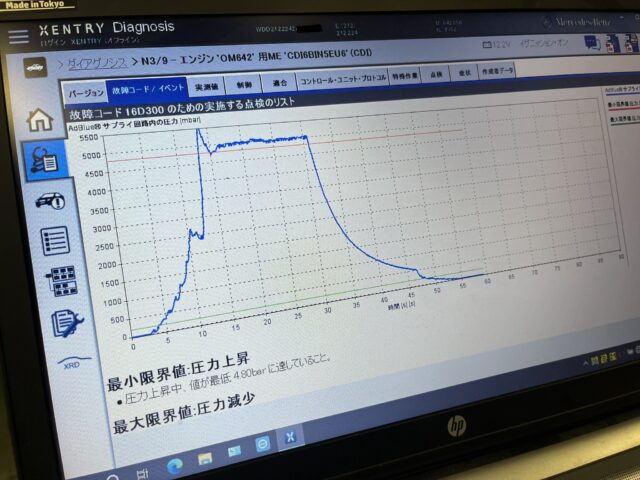The height and width of the screenshot is (480, 640).
Task: Click the Mercedes logo button above sidebar
Action: point(35,67)
